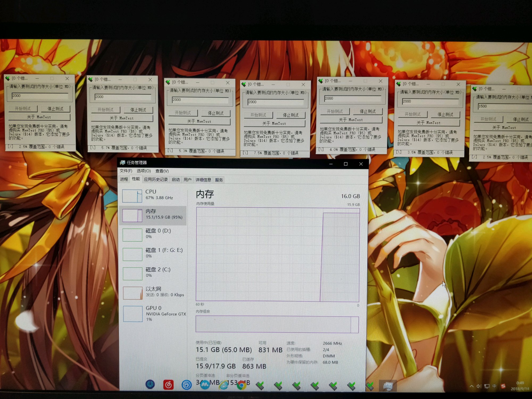532x399 pixels.
Task: Select GPU 0 NVIDIA GeForce entry
Action: 154,313
